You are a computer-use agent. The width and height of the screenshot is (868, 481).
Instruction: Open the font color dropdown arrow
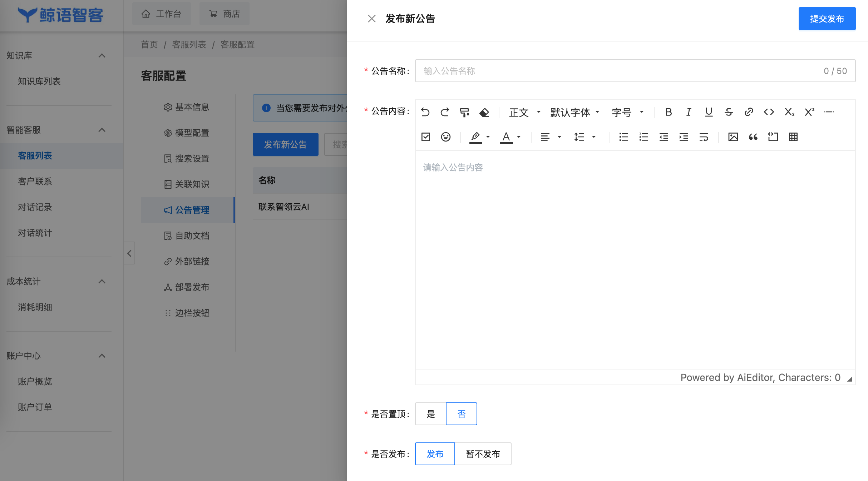click(x=519, y=137)
